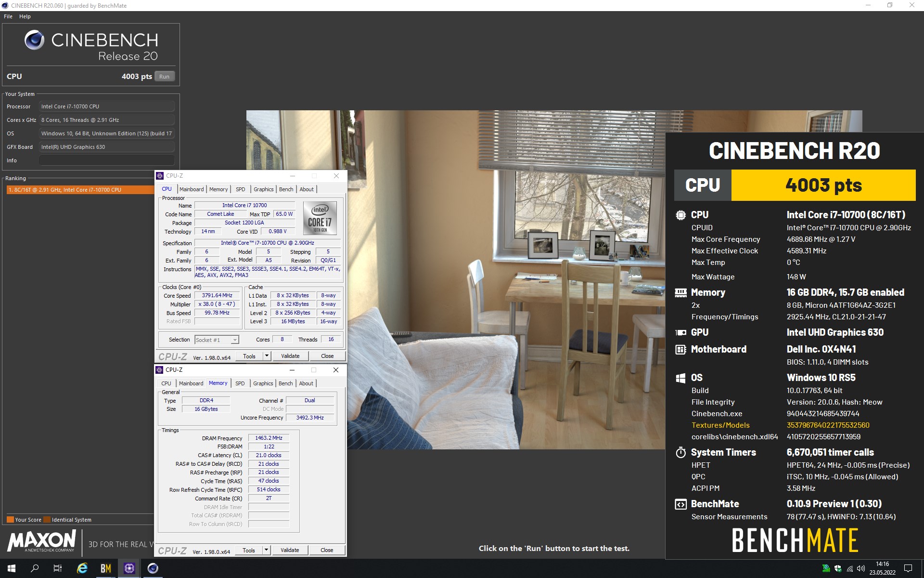The height and width of the screenshot is (578, 924).
Task: Open the Help menu in Cinebench
Action: [x=25, y=16]
